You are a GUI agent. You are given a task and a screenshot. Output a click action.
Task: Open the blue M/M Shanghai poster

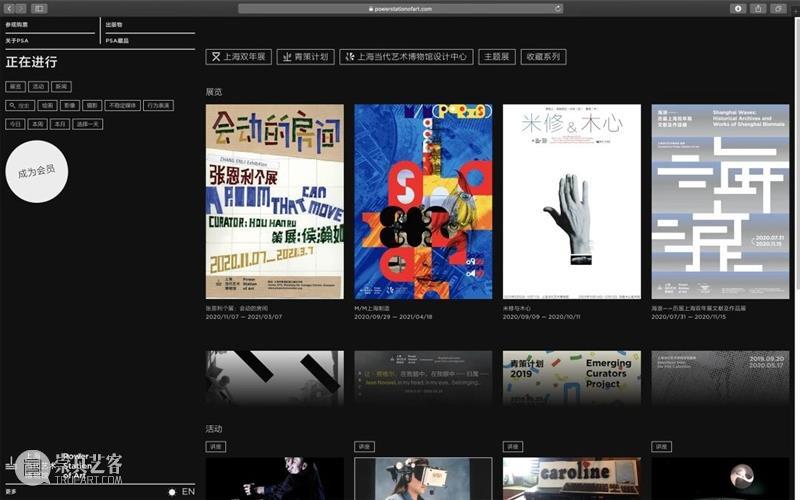point(423,202)
